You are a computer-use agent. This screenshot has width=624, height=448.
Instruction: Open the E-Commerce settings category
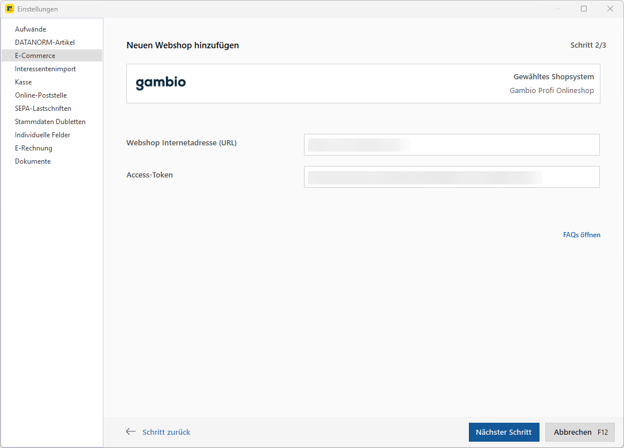click(35, 56)
